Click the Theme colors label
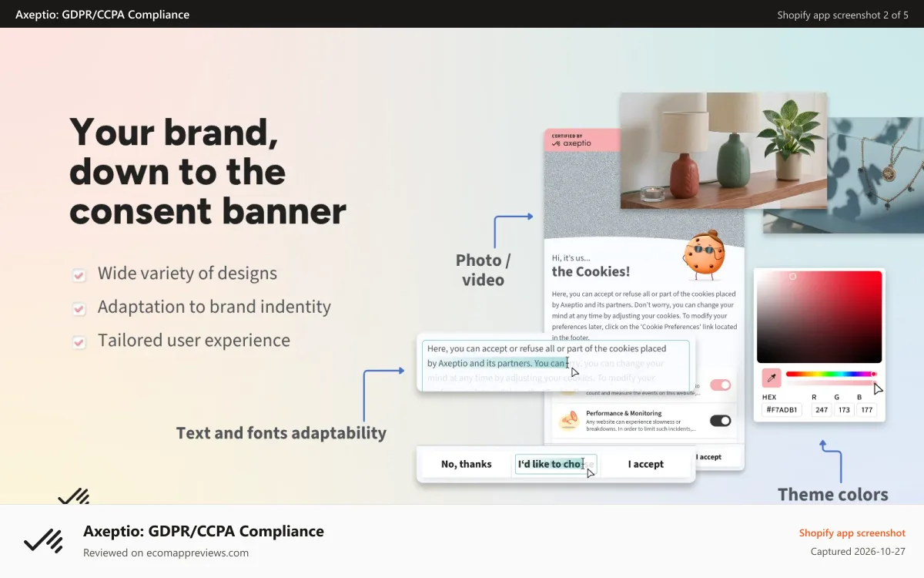Image resolution: width=924 pixels, height=578 pixels. (832, 495)
